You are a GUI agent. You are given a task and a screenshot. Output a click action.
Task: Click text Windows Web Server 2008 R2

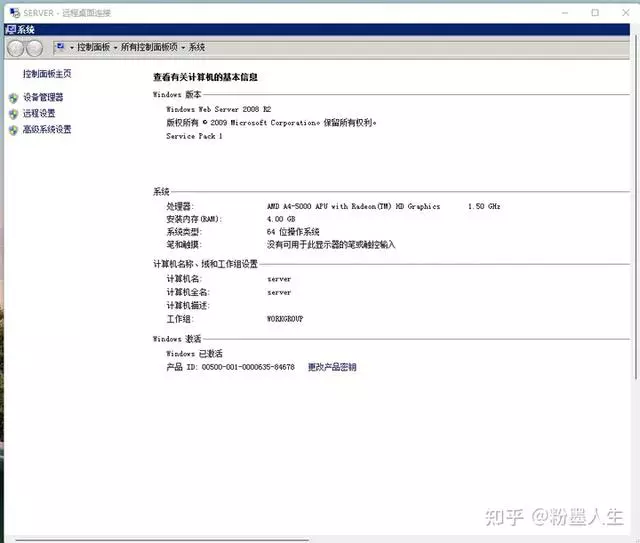point(218,109)
